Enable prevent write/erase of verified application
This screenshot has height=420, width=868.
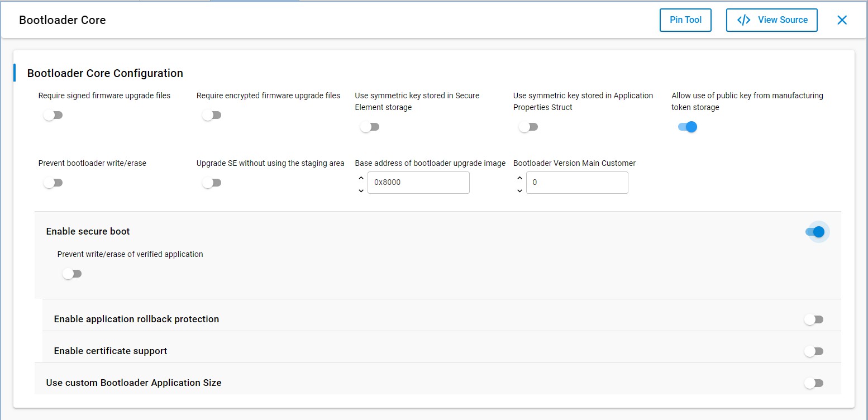(72, 273)
